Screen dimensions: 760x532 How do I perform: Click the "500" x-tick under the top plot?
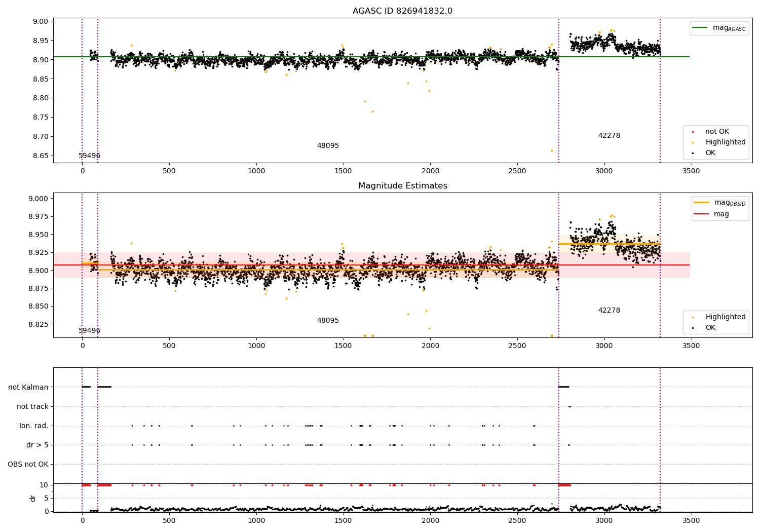(x=169, y=171)
